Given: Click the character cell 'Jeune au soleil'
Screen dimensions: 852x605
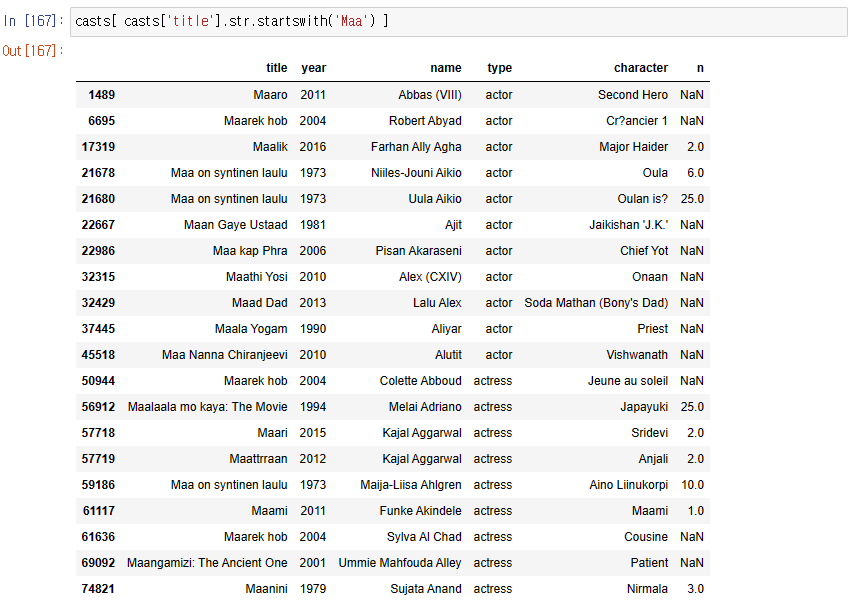Looking at the screenshot, I should 628,381.
